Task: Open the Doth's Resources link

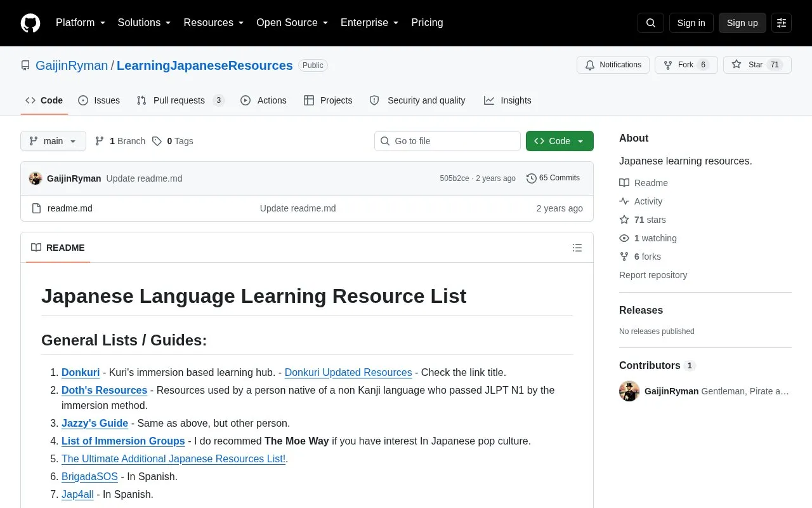Action: [x=104, y=391]
